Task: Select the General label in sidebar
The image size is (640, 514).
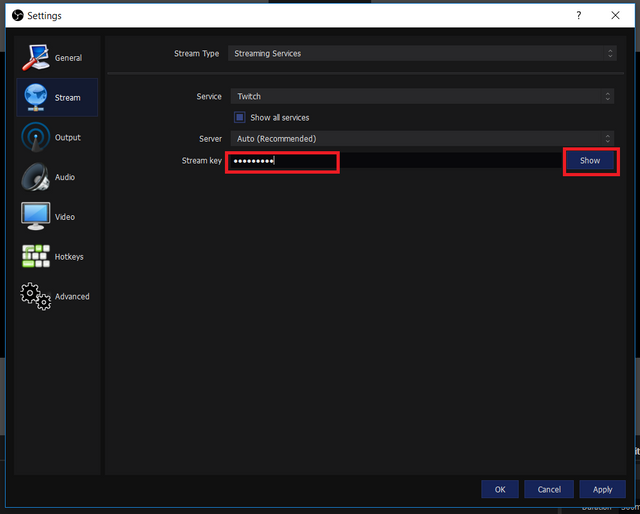Action: [x=68, y=58]
